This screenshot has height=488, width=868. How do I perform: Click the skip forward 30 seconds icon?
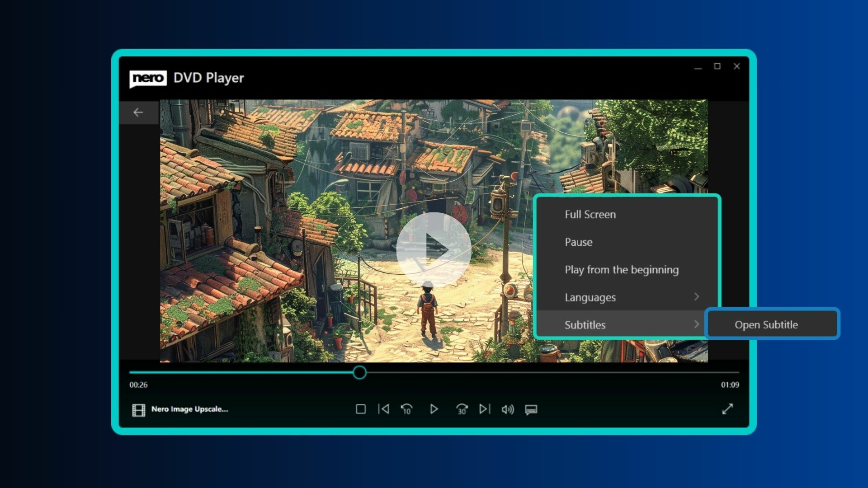point(462,409)
